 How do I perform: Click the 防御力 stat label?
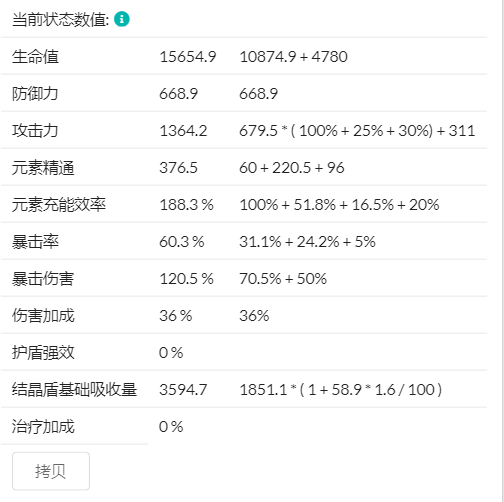pyautogui.click(x=35, y=93)
